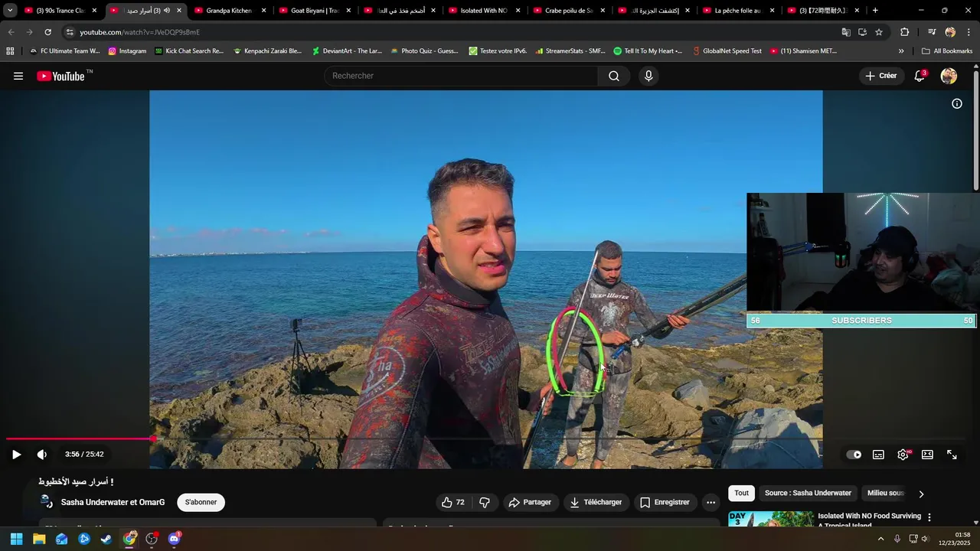
Task: Open the Instagram bookmark
Action: click(127, 51)
